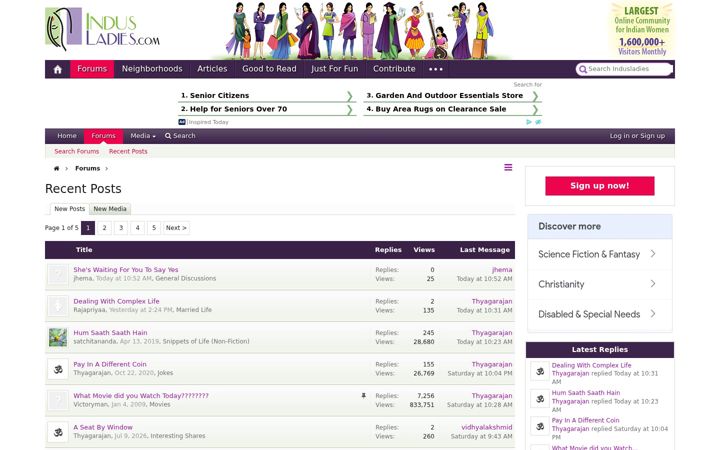Open thread Hum Saath Hain
Image resolution: width=720 pixels, height=450 pixels.
pos(110,333)
